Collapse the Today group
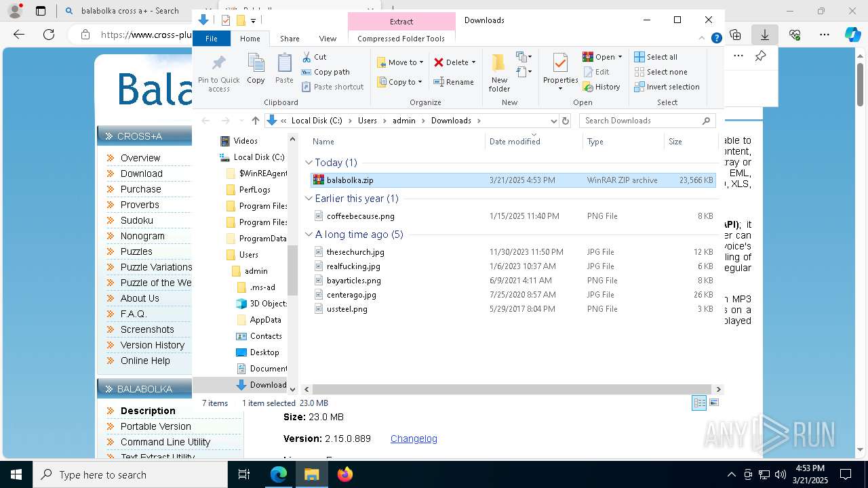Image resolution: width=868 pixels, height=488 pixels. pyautogui.click(x=309, y=163)
